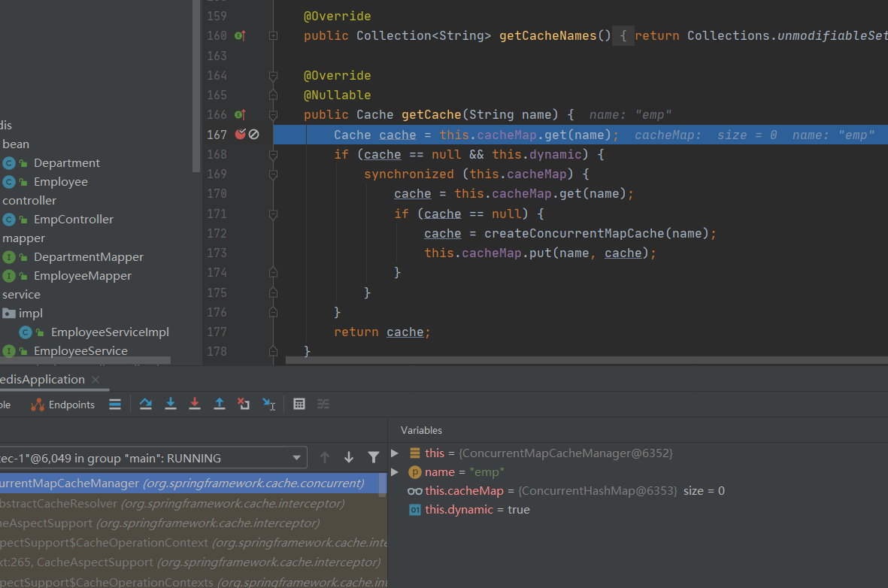Image resolution: width=888 pixels, height=588 pixels.
Task: Close the RedisApplication debug tab
Action: tap(95, 380)
